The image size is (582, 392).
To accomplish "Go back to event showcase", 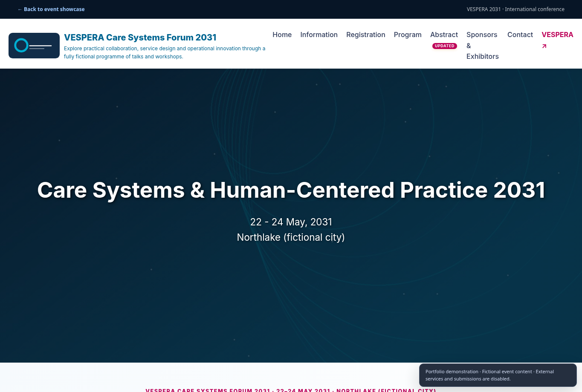I will 51,9.
